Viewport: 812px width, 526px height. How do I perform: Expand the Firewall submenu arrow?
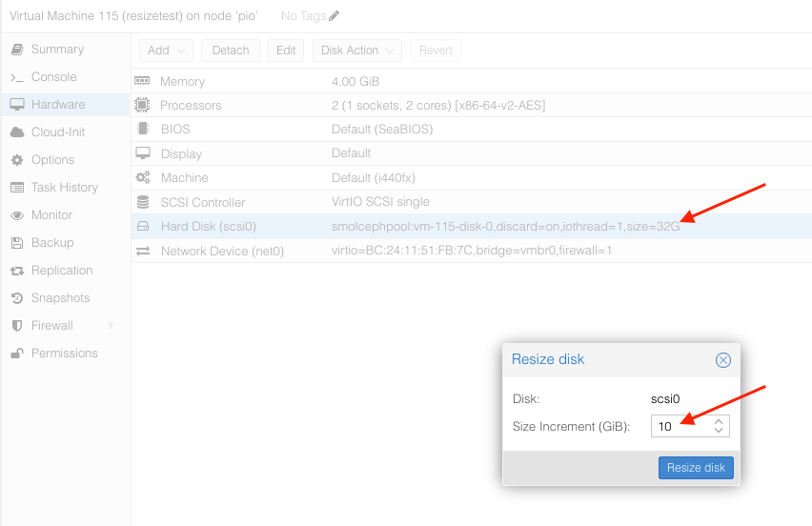click(x=112, y=326)
